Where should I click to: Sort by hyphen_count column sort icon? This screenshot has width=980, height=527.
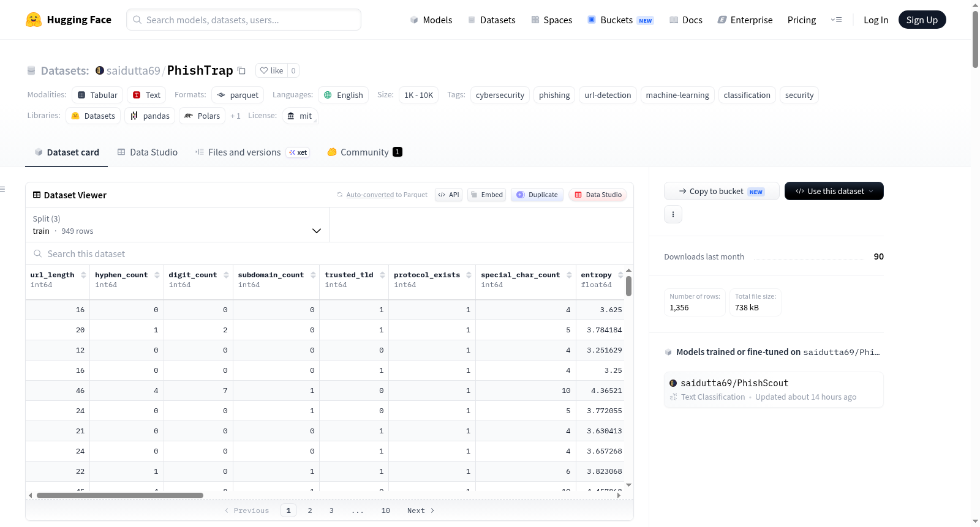pos(157,275)
